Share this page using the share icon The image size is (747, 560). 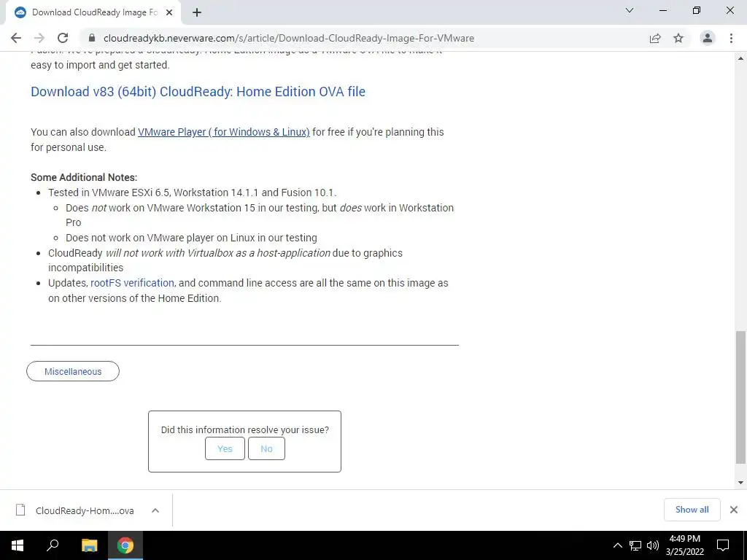coord(655,38)
